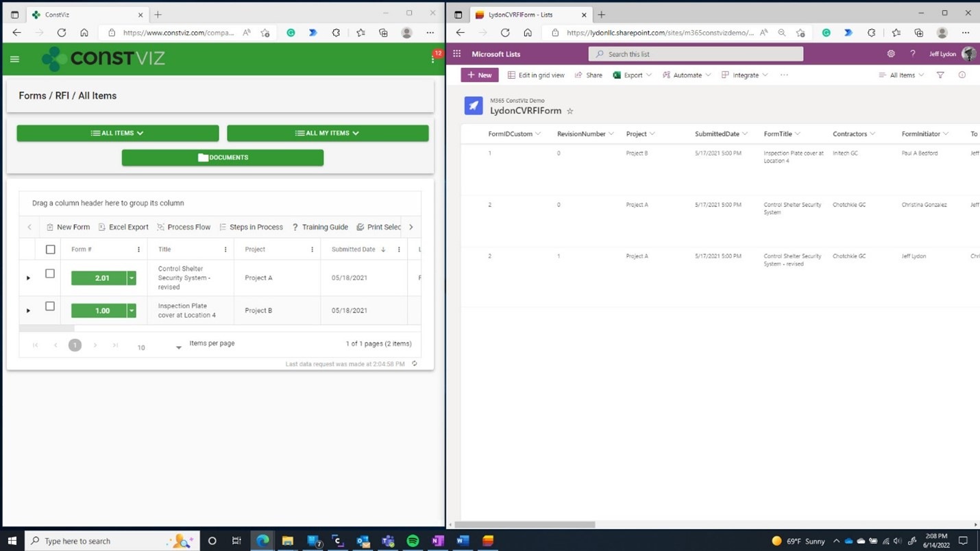980x551 pixels.
Task: Refresh the ConstViz grid data
Action: [x=415, y=364]
